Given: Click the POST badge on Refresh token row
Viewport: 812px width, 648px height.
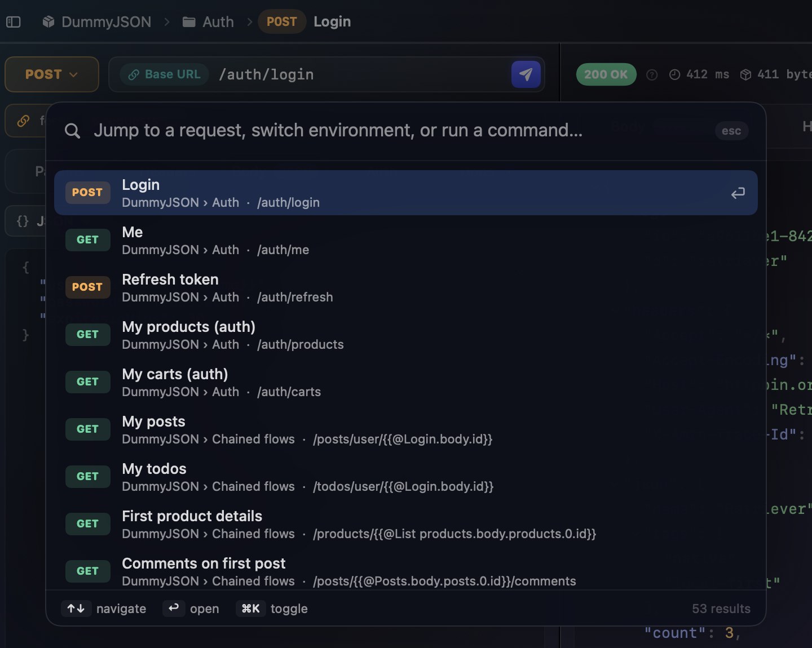Looking at the screenshot, I should point(87,287).
